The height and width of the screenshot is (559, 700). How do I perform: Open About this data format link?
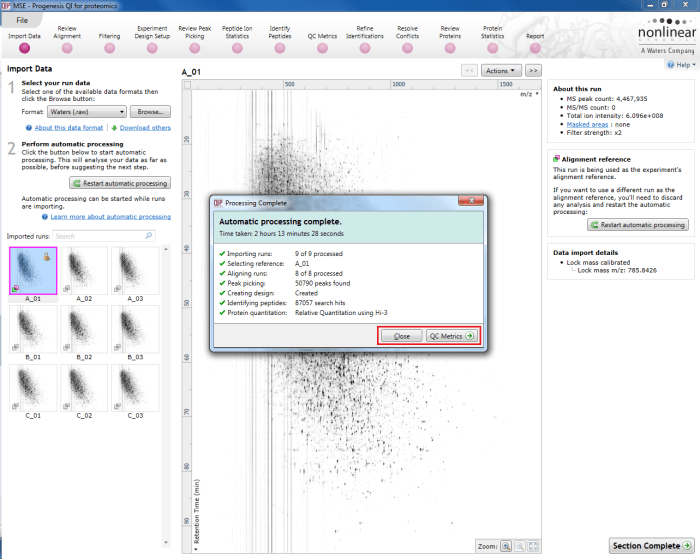point(69,128)
